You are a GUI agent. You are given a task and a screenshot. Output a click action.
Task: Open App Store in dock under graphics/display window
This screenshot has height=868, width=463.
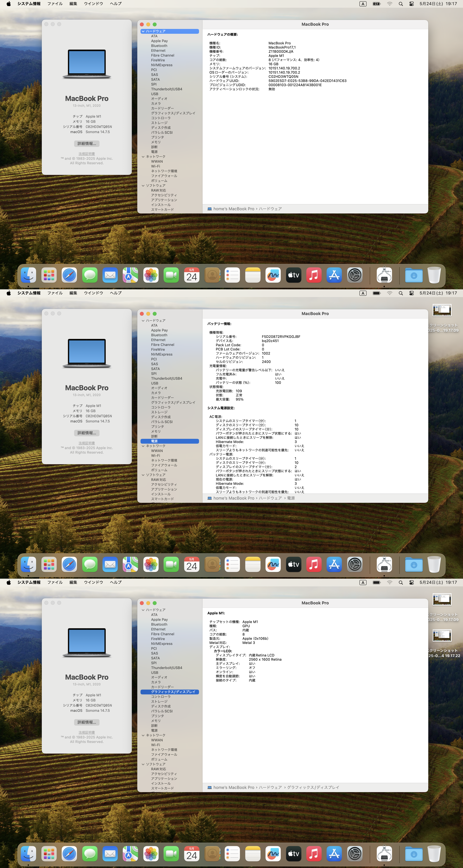click(x=334, y=854)
